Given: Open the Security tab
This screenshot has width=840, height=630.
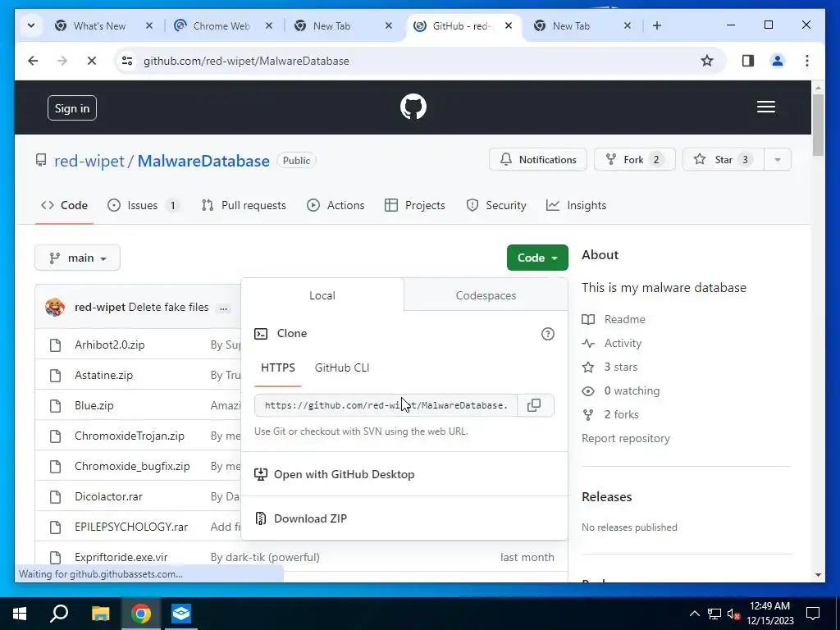Looking at the screenshot, I should tap(496, 206).
